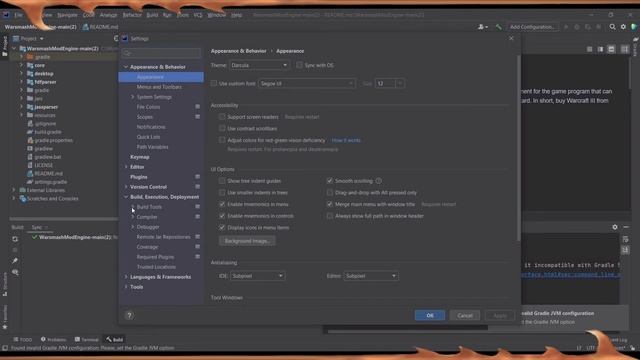Hide the Build tool window minimize icon
The image size is (640, 360).
click(x=626, y=227)
